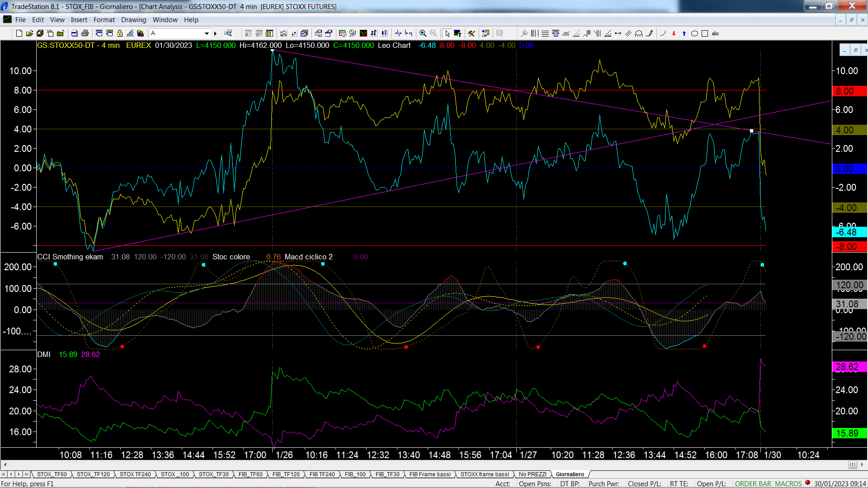Click the yellow padlock lock icon
The image size is (868, 488).
(120, 33)
